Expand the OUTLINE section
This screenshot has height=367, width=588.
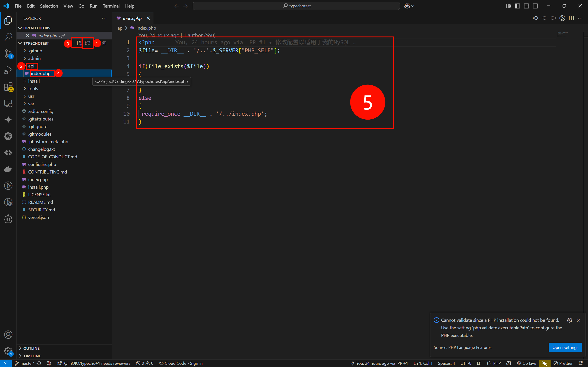click(31, 348)
